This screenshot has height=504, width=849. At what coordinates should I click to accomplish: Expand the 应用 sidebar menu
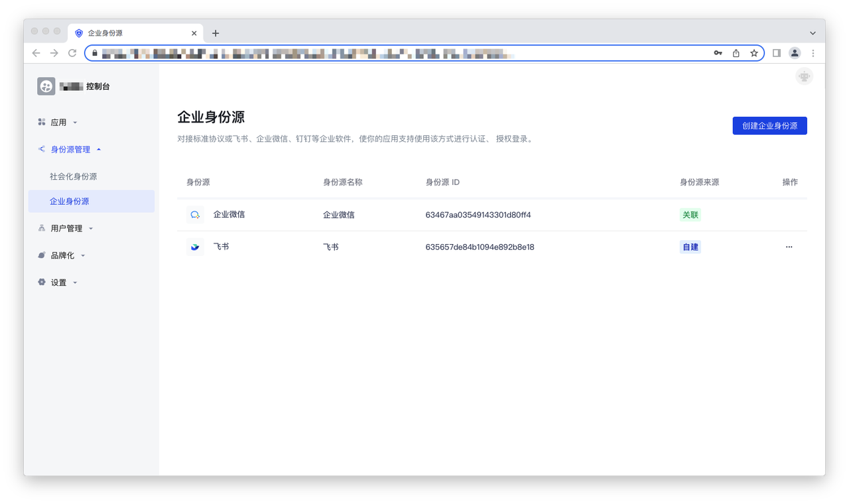click(x=58, y=123)
